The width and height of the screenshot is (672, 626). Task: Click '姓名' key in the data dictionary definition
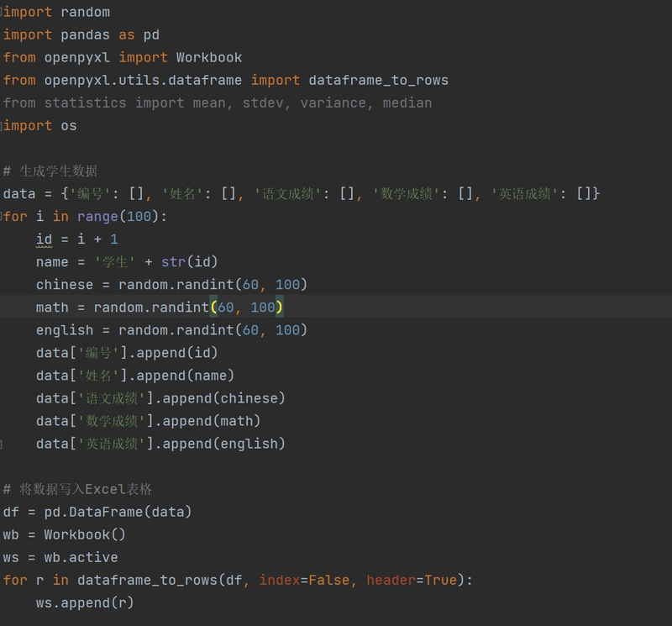pyautogui.click(x=182, y=194)
